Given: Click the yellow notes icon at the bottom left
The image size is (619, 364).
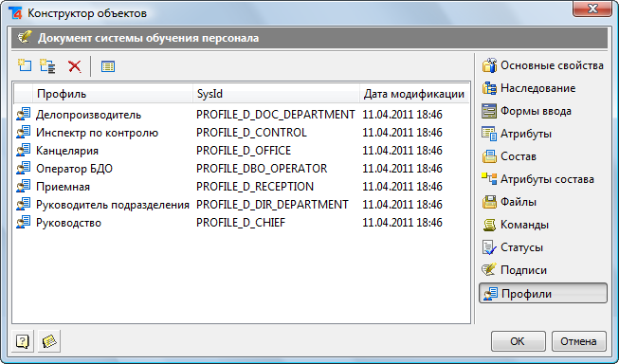Looking at the screenshot, I should click(x=49, y=341).
